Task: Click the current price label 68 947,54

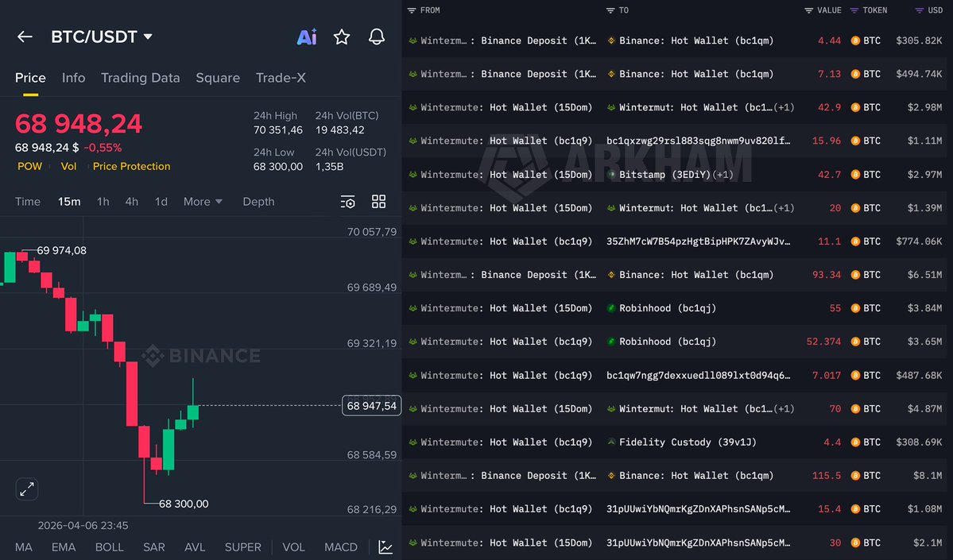Action: (371, 406)
